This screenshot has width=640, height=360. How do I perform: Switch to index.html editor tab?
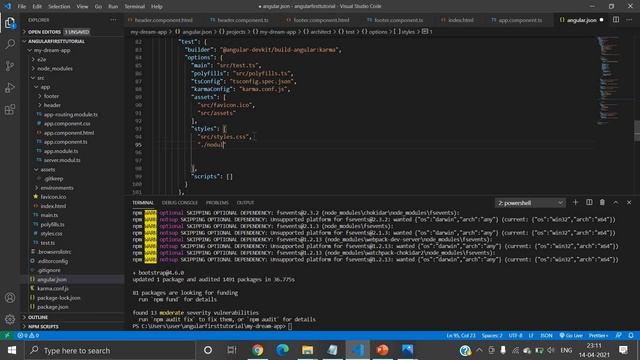pos(457,20)
